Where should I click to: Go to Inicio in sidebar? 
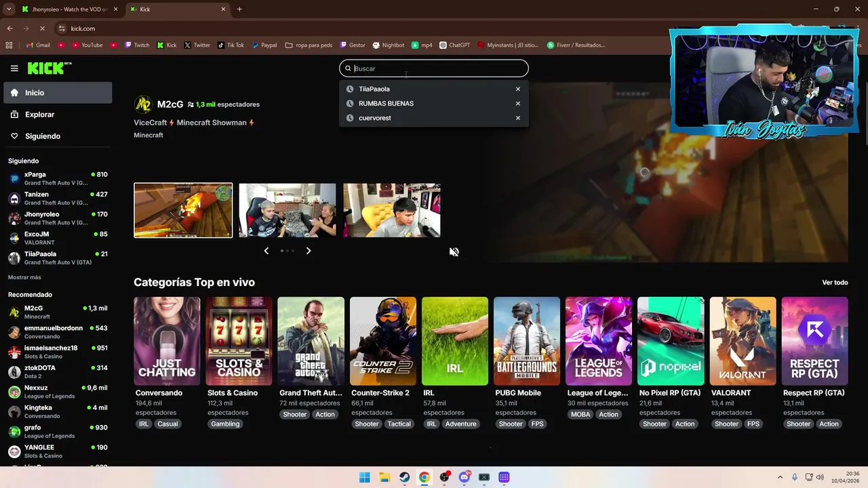(58, 93)
